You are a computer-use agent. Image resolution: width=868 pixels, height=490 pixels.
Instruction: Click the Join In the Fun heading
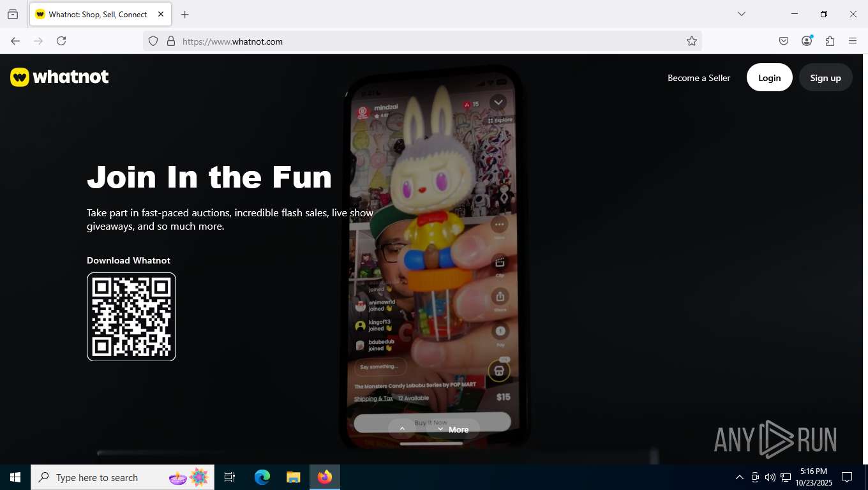click(209, 177)
